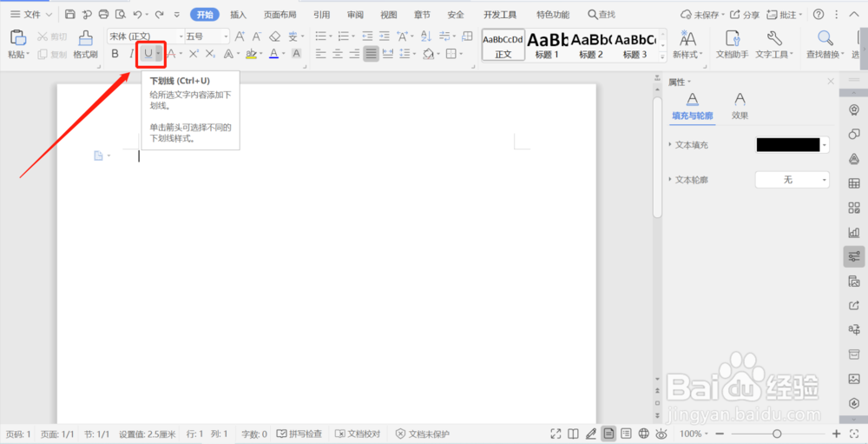This screenshot has width=868, height=444.
Task: Decrease indent icon in paragraph group
Action: point(367,36)
